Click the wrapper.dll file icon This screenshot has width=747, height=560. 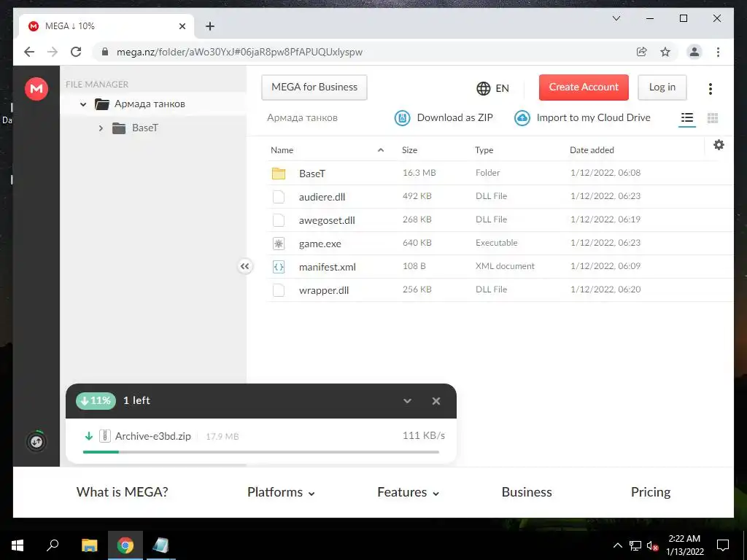click(x=279, y=290)
